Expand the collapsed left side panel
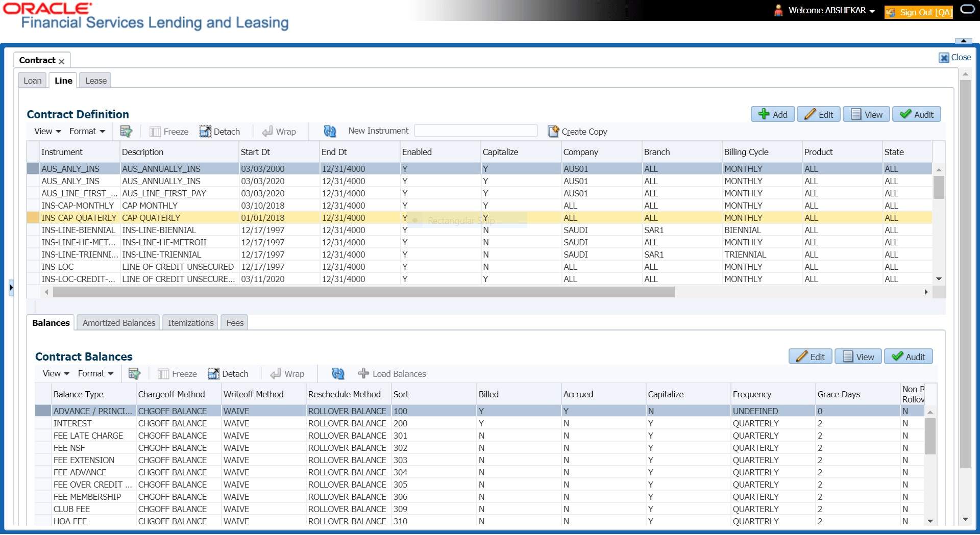Viewport: 980px width, 535px height. 11,288
